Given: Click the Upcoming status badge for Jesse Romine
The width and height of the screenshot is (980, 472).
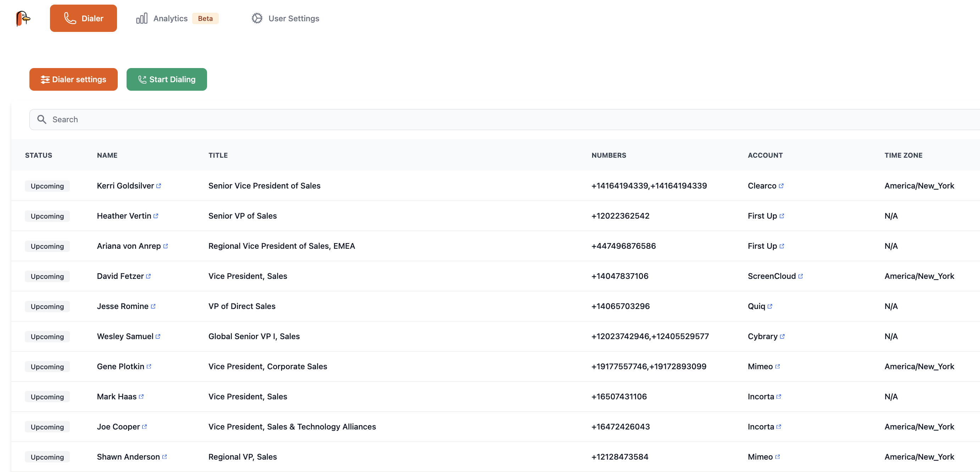Looking at the screenshot, I should (47, 307).
